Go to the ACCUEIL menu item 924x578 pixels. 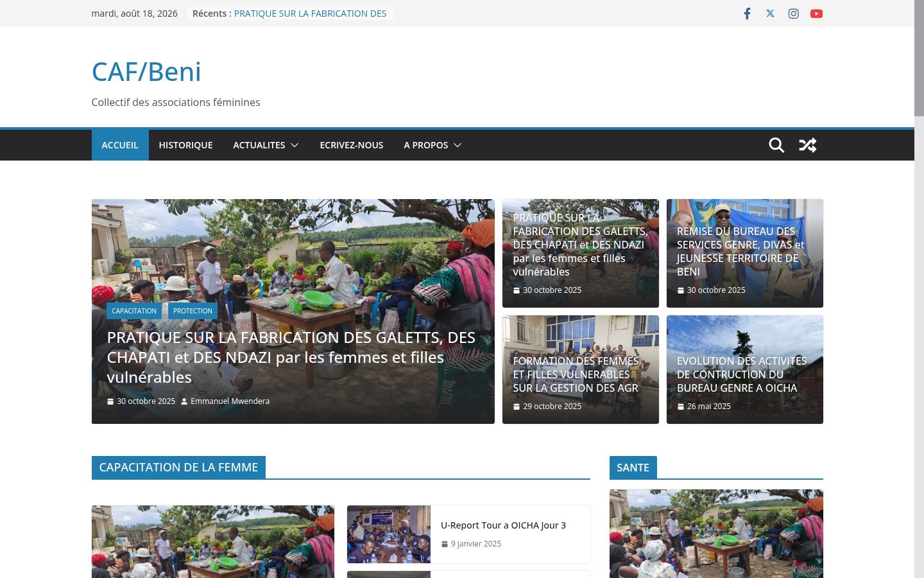pos(120,145)
